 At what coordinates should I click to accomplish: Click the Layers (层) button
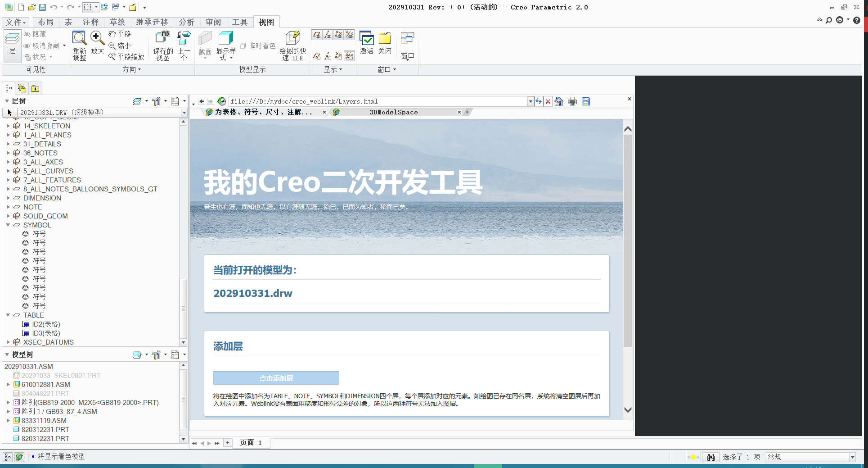pyautogui.click(x=12, y=45)
